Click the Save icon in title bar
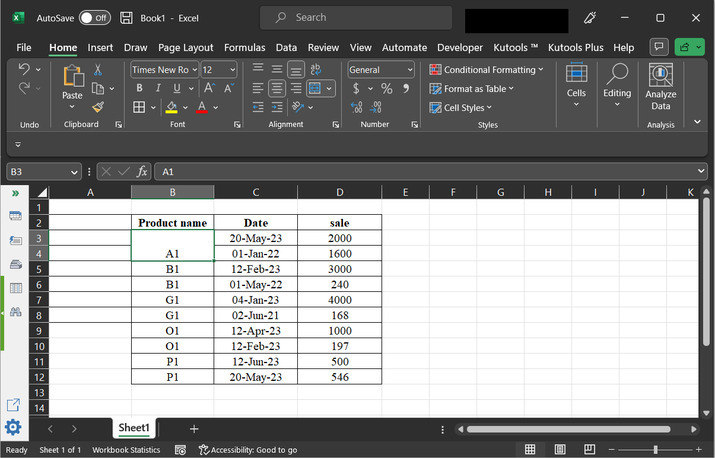Image resolution: width=715 pixels, height=458 pixels. (x=126, y=18)
